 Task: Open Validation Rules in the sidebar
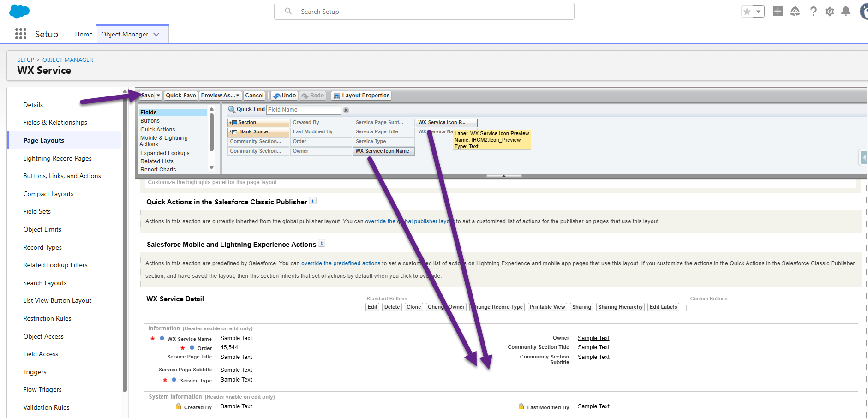coord(47,407)
